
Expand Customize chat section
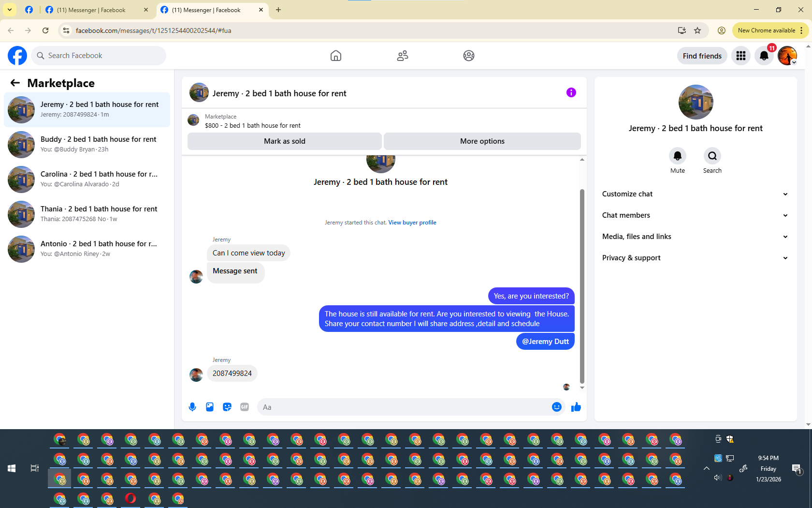pos(695,194)
